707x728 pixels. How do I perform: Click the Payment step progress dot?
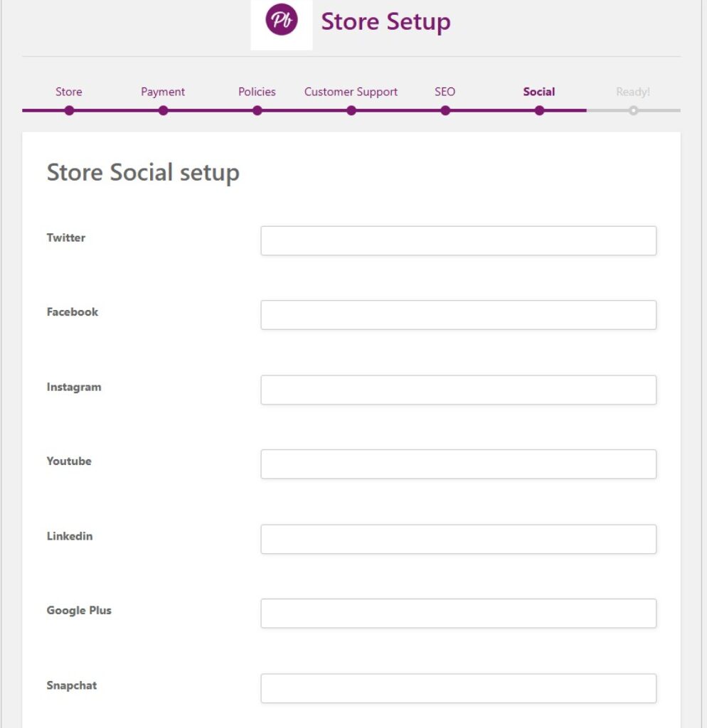coord(163,110)
